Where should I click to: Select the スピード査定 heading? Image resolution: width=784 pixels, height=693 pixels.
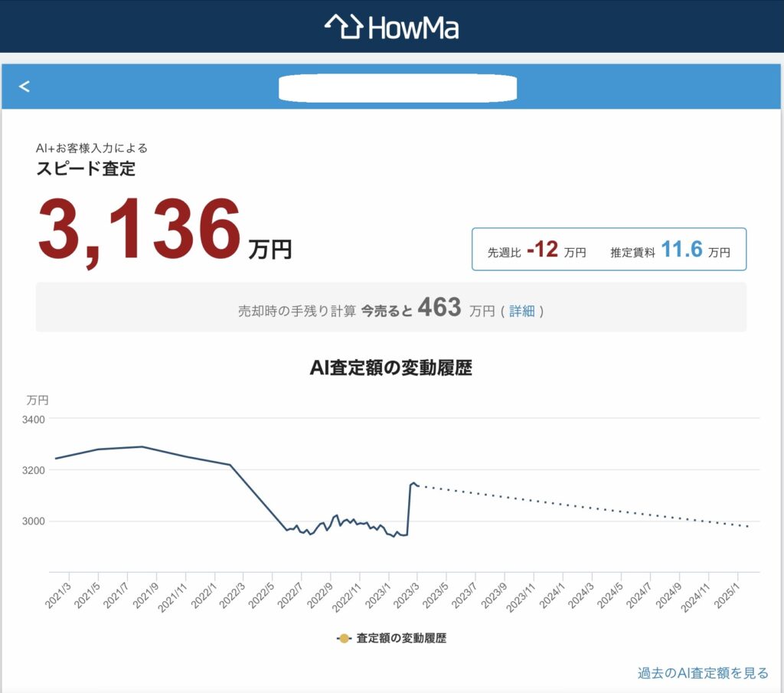(x=86, y=168)
